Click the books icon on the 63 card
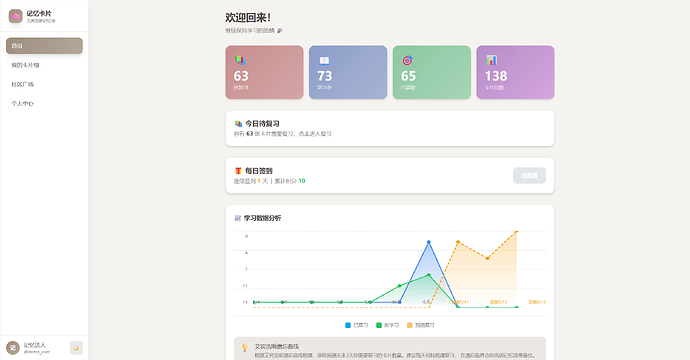690x360 pixels. point(240,60)
